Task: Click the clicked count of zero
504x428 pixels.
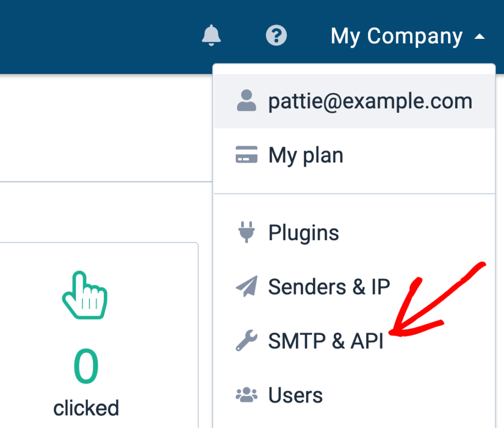Action: pyautogui.click(x=86, y=407)
